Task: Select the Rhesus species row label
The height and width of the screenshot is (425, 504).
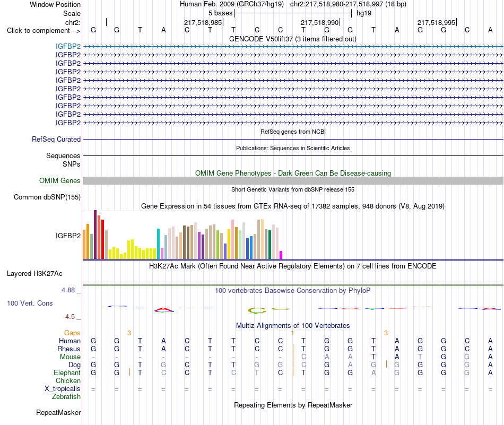Action: coord(69,349)
